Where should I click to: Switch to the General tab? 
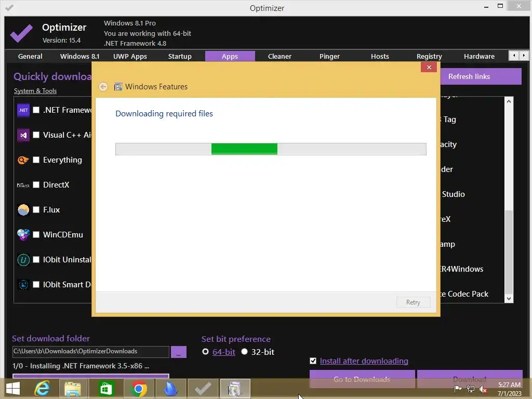point(30,56)
